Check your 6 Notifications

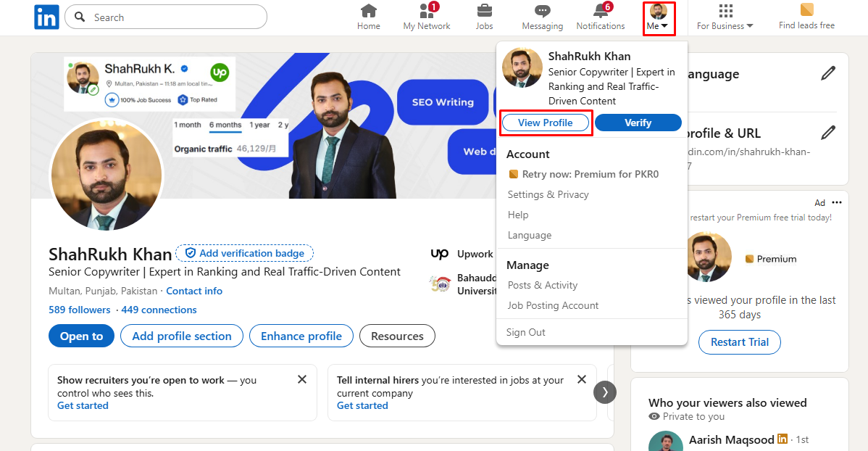coord(601,16)
